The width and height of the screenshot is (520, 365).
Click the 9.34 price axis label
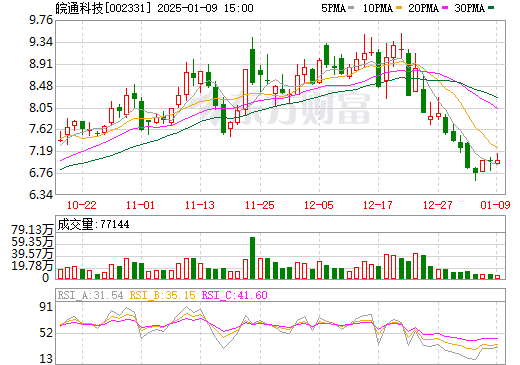[41, 42]
